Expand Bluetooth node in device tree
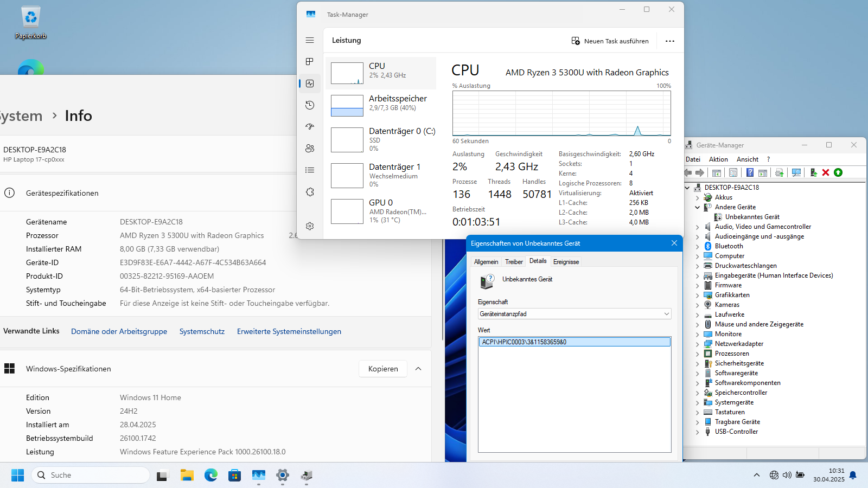868x488 pixels. [698, 246]
